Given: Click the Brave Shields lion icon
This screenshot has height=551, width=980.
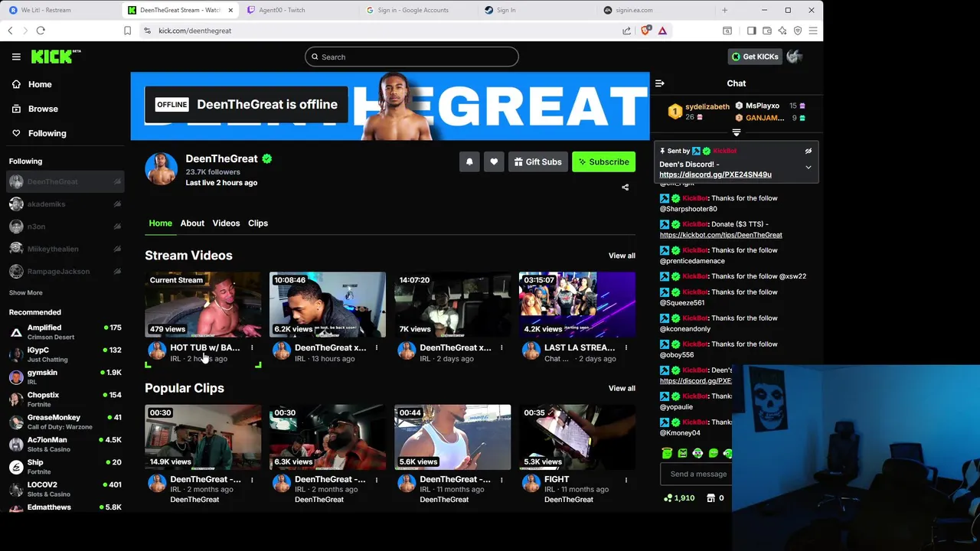Looking at the screenshot, I should point(645,31).
